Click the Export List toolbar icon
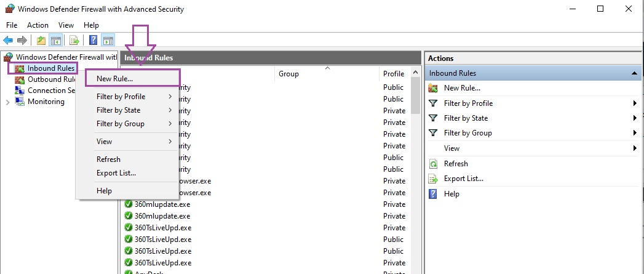644x274 pixels. pos(74,41)
